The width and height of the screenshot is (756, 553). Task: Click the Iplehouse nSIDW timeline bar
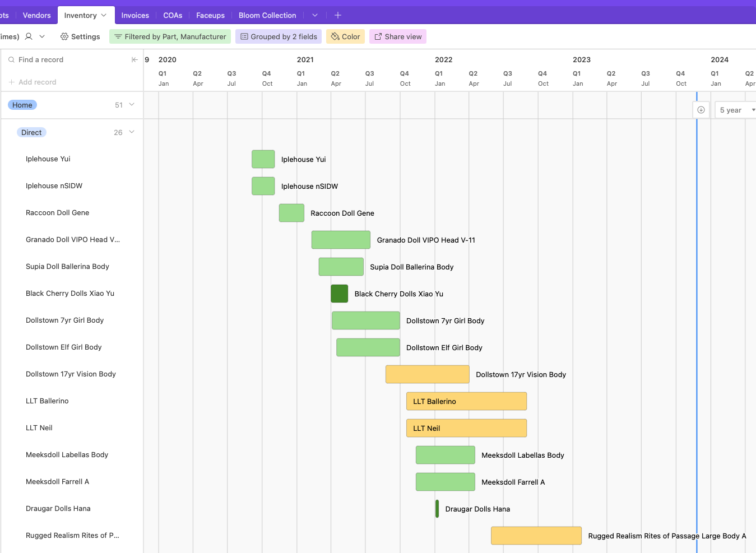tap(263, 186)
